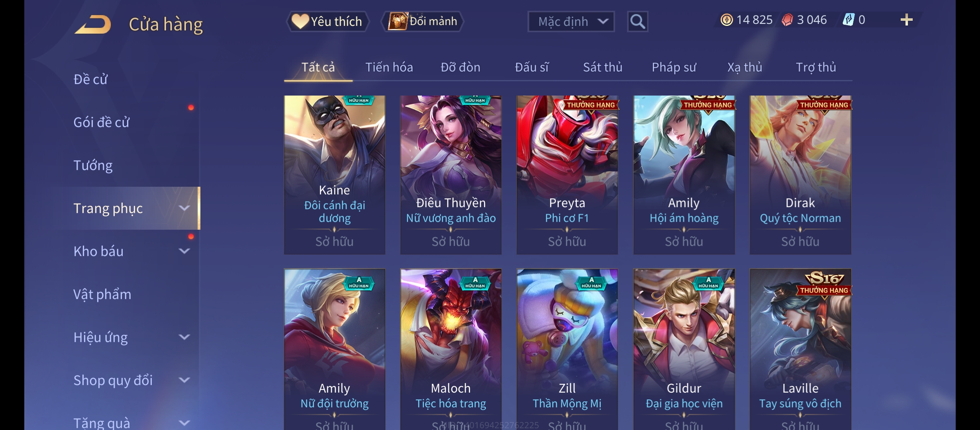Open Gói đề cử in sidebar

[x=101, y=122]
